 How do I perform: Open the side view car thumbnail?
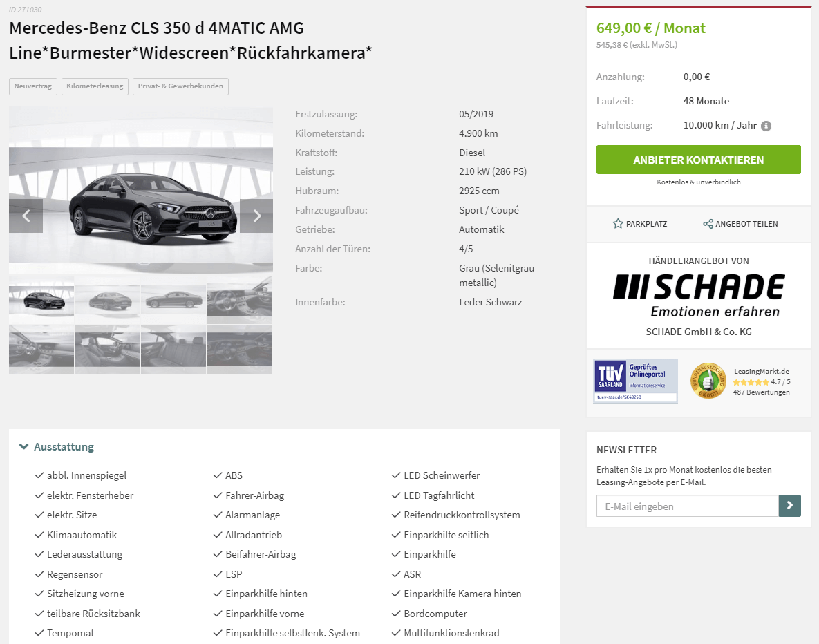coord(173,301)
